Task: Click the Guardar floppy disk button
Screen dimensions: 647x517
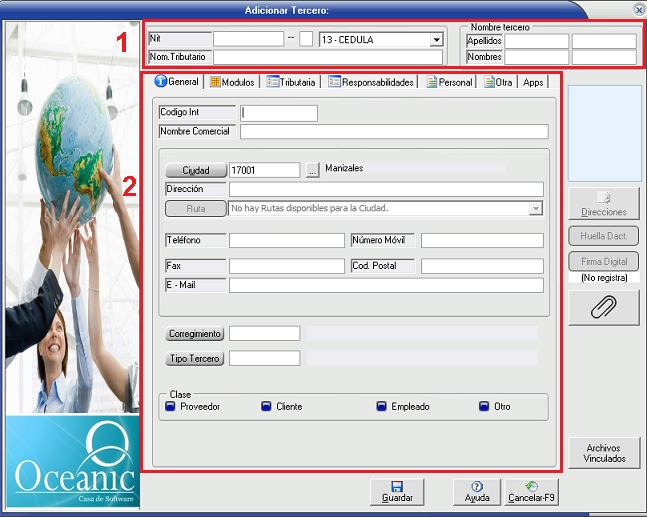Action: [397, 490]
